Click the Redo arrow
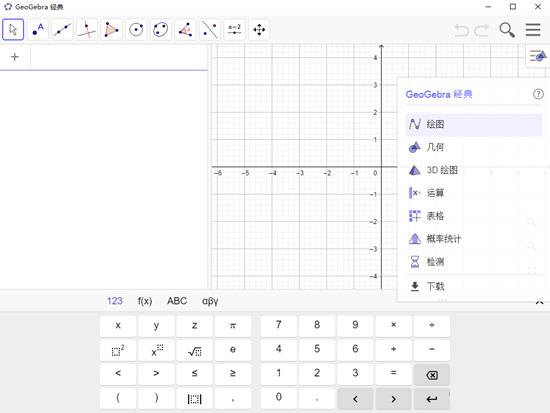This screenshot has height=413, width=550. pos(482,30)
